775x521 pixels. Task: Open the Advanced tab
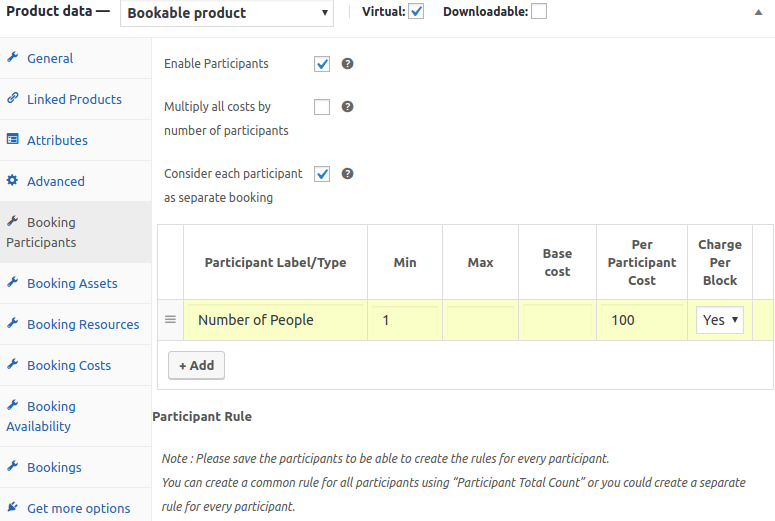point(76,181)
